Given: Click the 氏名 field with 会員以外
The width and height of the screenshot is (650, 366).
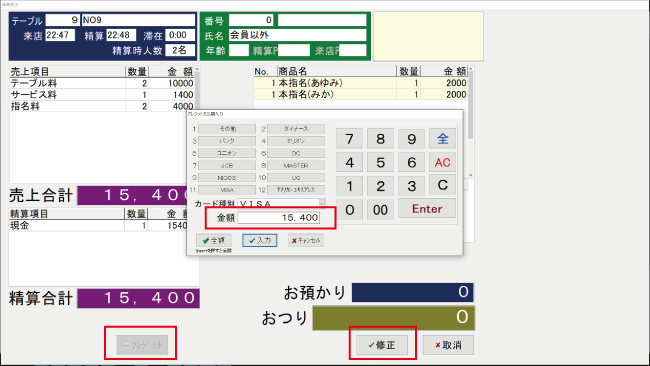Looking at the screenshot, I should point(298,35).
